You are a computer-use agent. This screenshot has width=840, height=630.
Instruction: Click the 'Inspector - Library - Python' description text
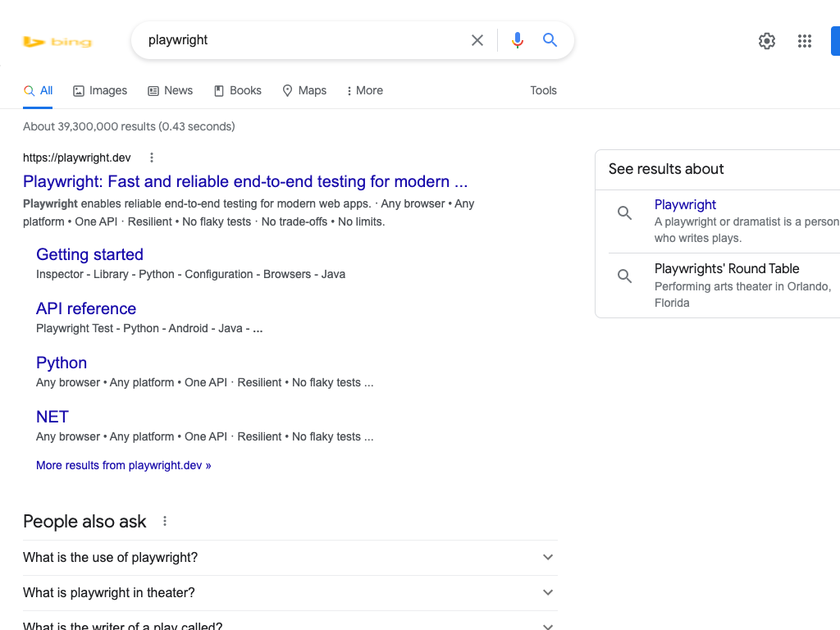[x=190, y=274]
